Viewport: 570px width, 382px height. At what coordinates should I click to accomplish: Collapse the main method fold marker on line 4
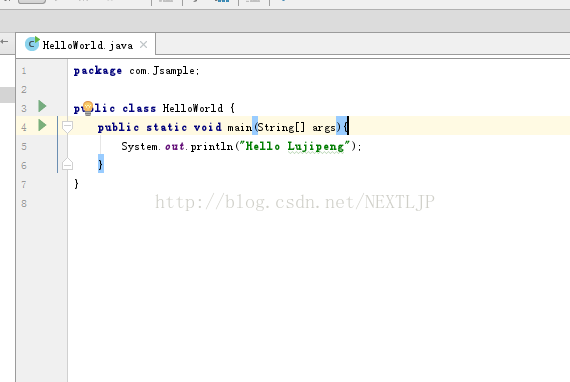67,126
